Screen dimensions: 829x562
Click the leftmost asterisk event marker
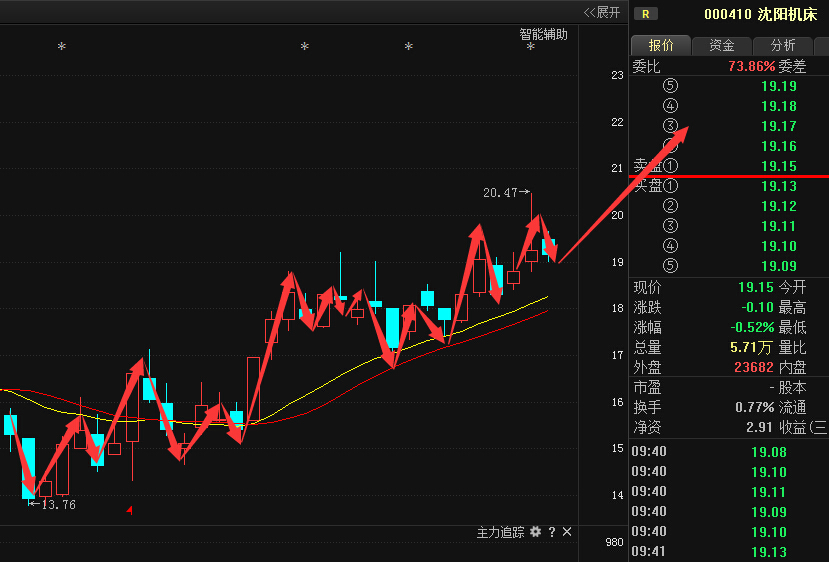point(62,47)
